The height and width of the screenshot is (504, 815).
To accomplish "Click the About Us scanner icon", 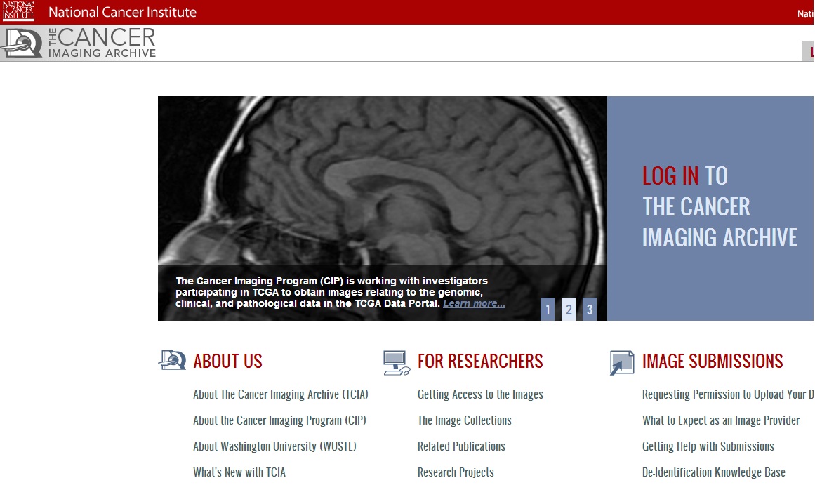I will click(x=172, y=360).
